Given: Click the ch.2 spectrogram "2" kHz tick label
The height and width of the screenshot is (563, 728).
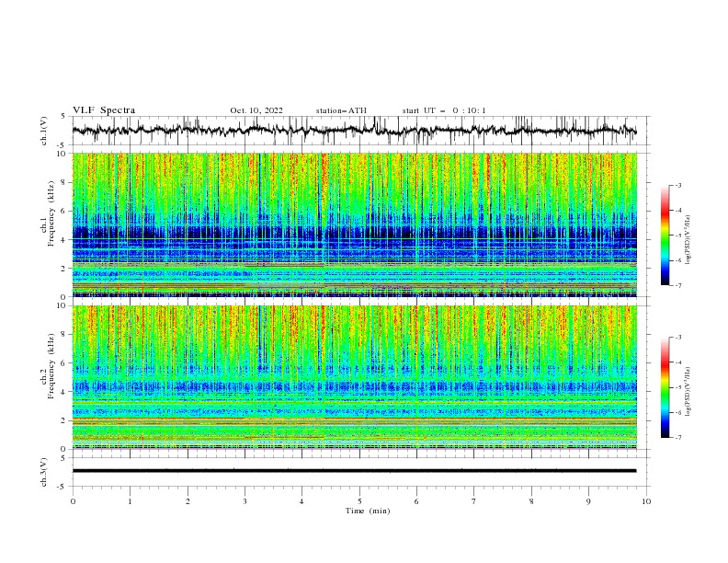Looking at the screenshot, I should (64, 420).
